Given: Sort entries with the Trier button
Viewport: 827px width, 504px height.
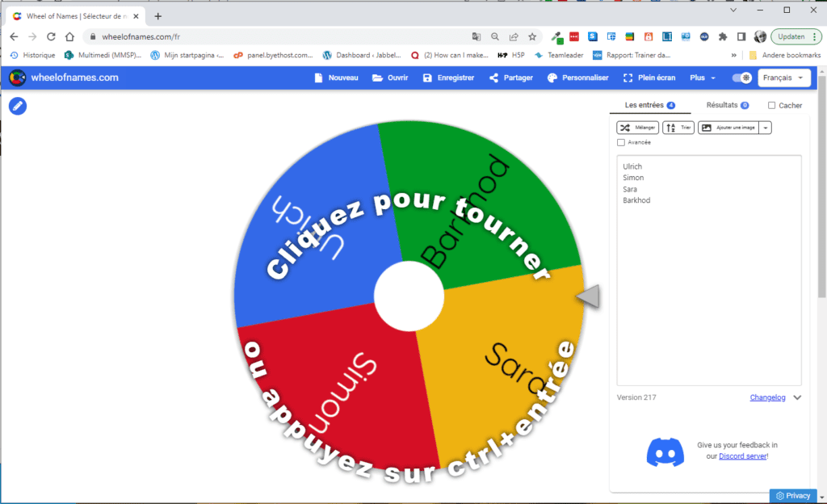Looking at the screenshot, I should pyautogui.click(x=678, y=128).
